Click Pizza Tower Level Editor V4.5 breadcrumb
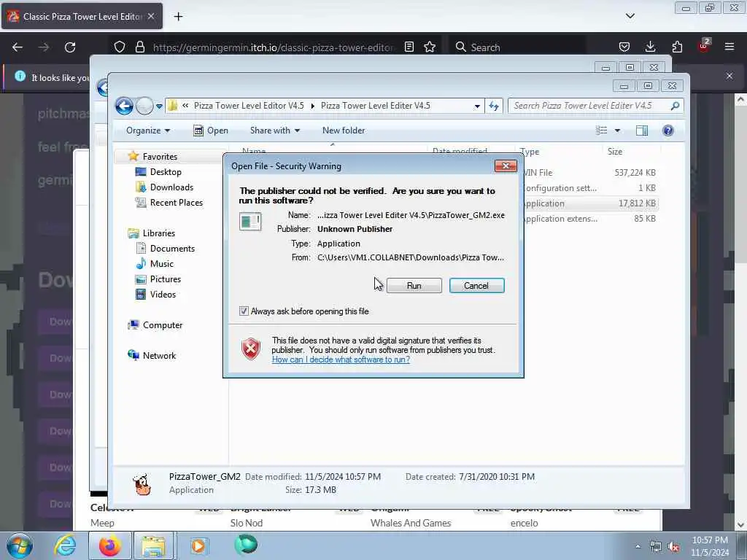This screenshot has width=747, height=560. tap(249, 106)
